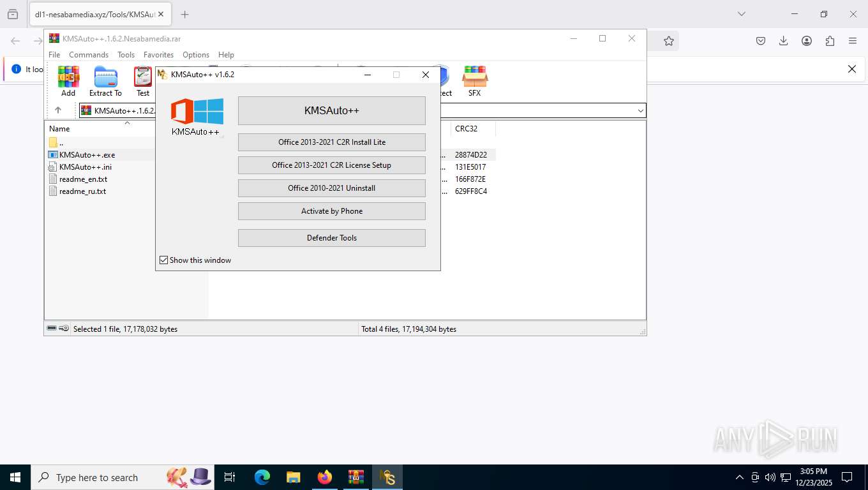
Task: Click the Test toolbar icon
Action: [x=143, y=81]
